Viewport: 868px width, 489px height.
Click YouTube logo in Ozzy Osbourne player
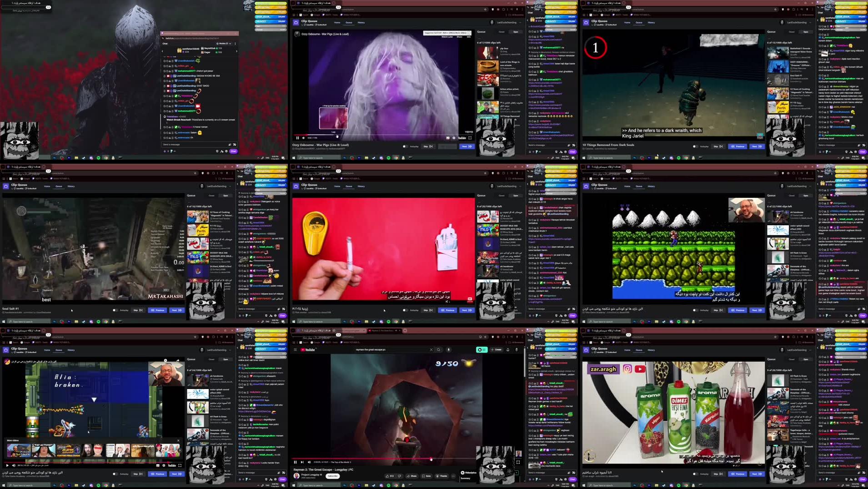tap(462, 138)
